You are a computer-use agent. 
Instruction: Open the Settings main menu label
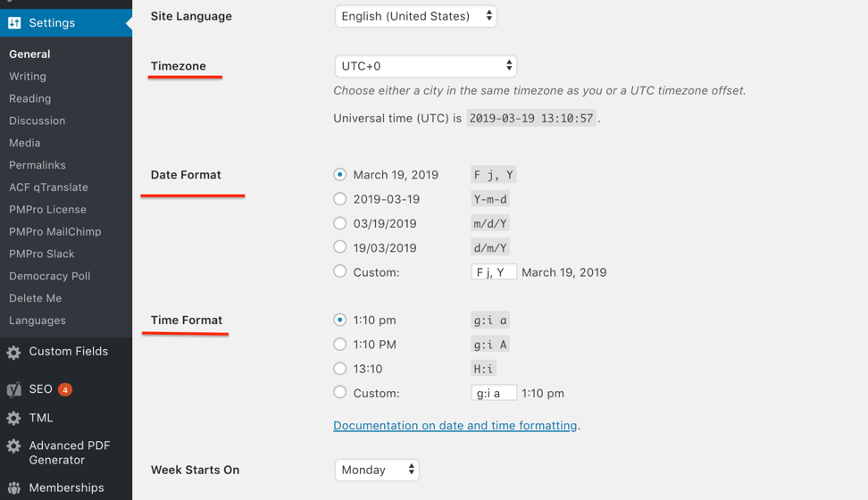pyautogui.click(x=52, y=22)
